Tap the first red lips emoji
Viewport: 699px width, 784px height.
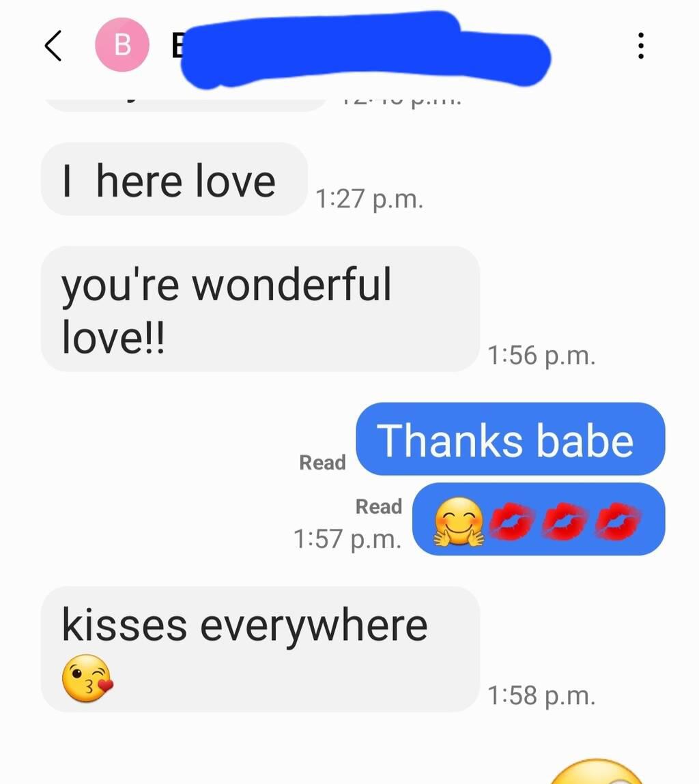tap(511, 521)
